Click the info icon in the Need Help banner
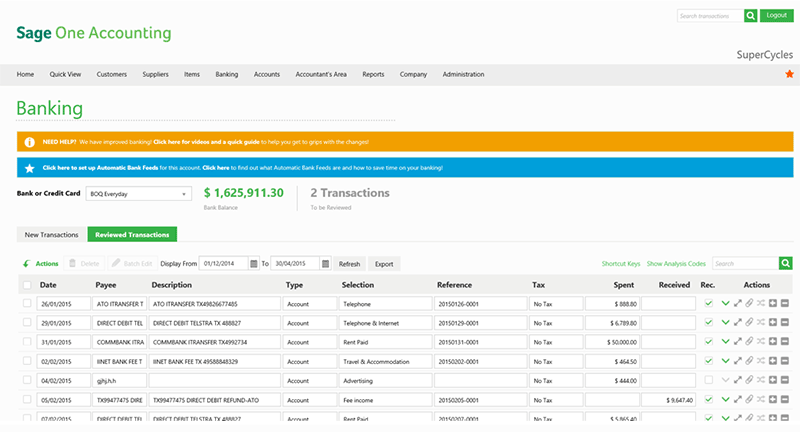Viewport: 800px width, 432px height. point(30,142)
